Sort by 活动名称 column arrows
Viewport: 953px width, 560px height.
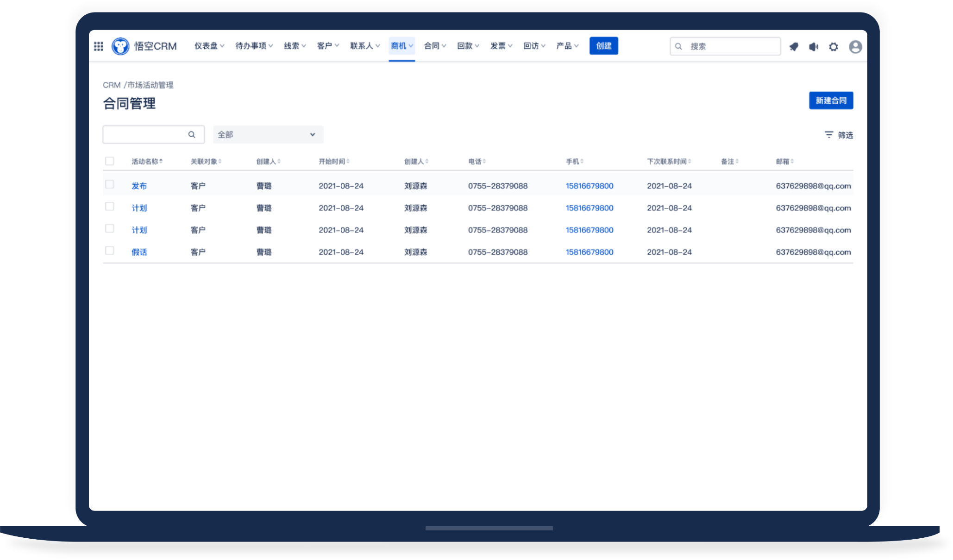pos(161,162)
